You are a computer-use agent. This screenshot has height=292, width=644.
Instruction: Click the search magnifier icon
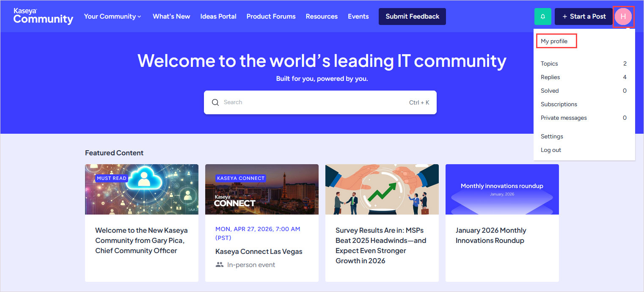pos(215,102)
